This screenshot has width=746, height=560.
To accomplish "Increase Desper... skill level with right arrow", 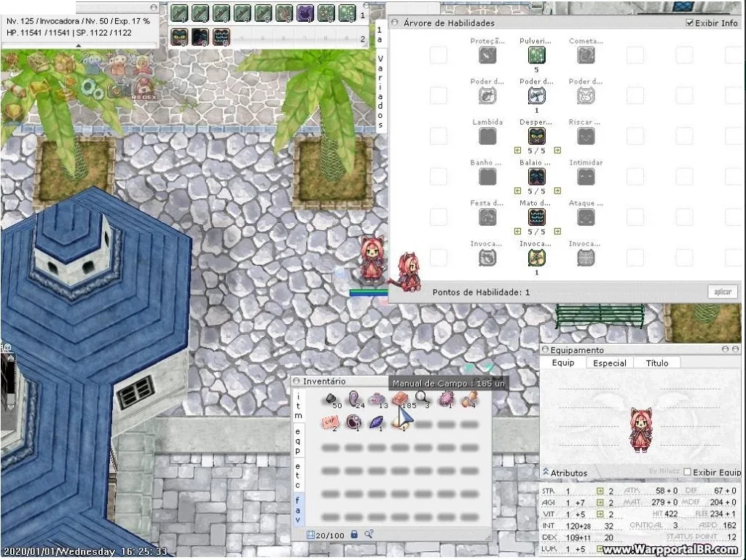I will 557,150.
